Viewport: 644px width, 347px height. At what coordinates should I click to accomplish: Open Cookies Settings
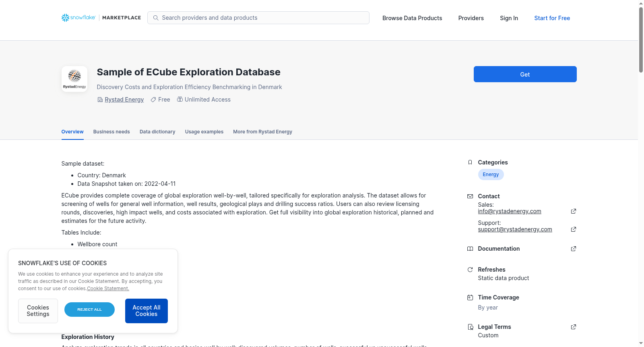[38, 311]
